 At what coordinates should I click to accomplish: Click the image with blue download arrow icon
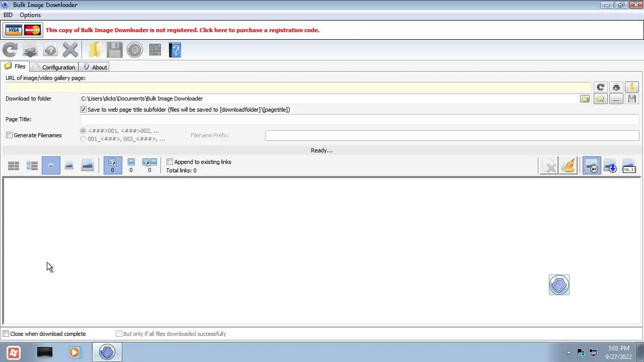coord(610,166)
